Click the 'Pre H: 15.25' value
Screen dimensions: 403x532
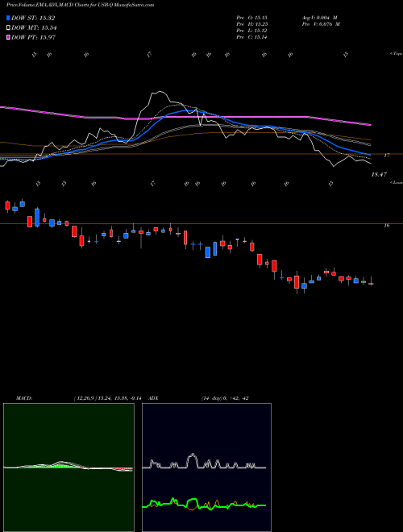pos(251,24)
